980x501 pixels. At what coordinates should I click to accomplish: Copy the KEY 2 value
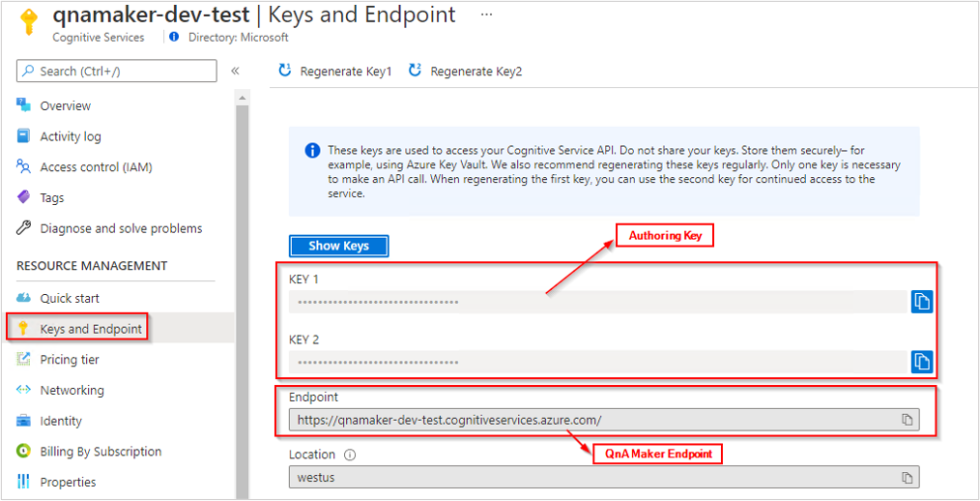(921, 362)
